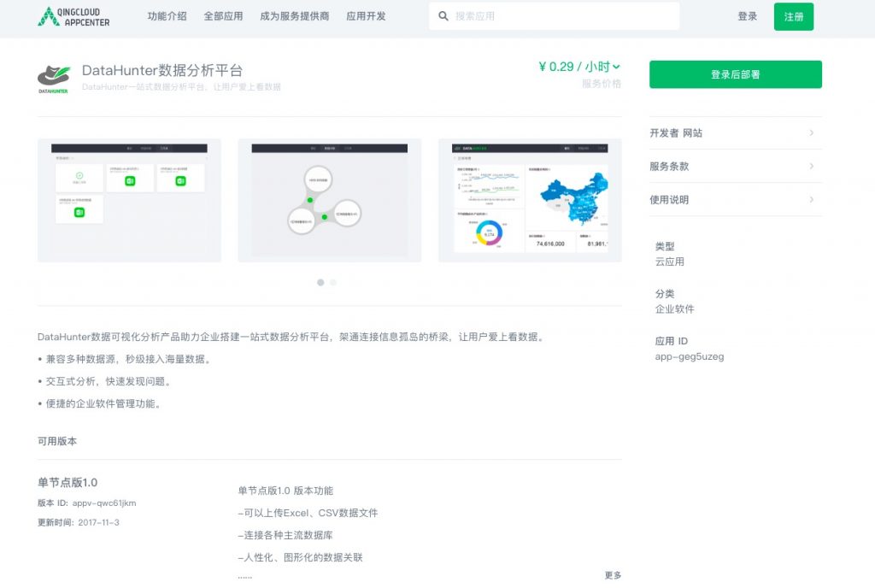Click 更多 to show more version details
Screen dimensions: 875x588
[x=613, y=575]
